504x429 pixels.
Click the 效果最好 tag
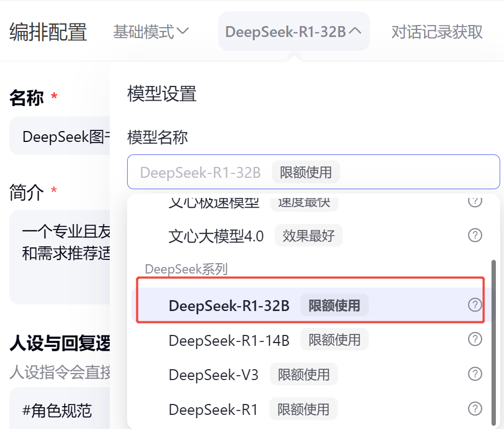pos(308,235)
